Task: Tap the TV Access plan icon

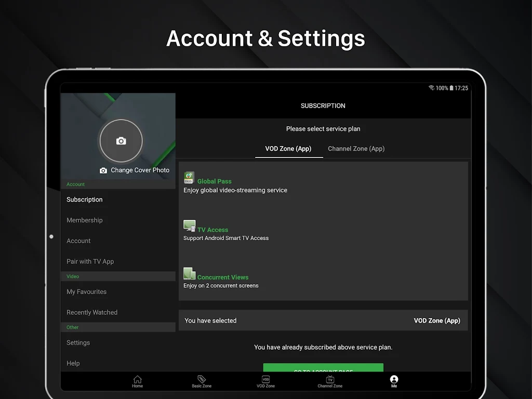Action: (x=189, y=226)
